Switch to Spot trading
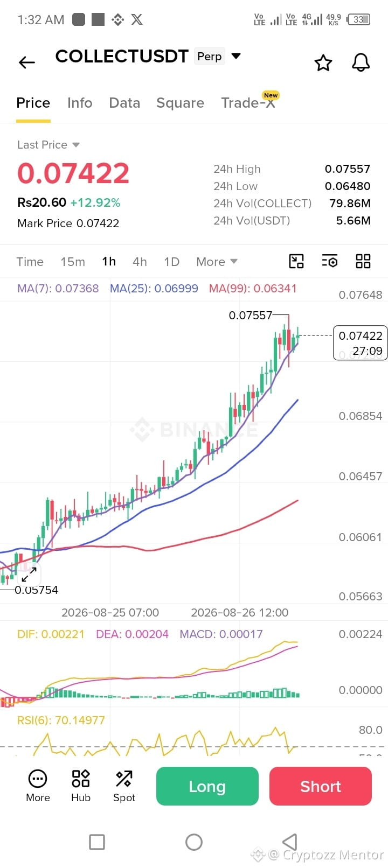388x868 pixels. [124, 786]
